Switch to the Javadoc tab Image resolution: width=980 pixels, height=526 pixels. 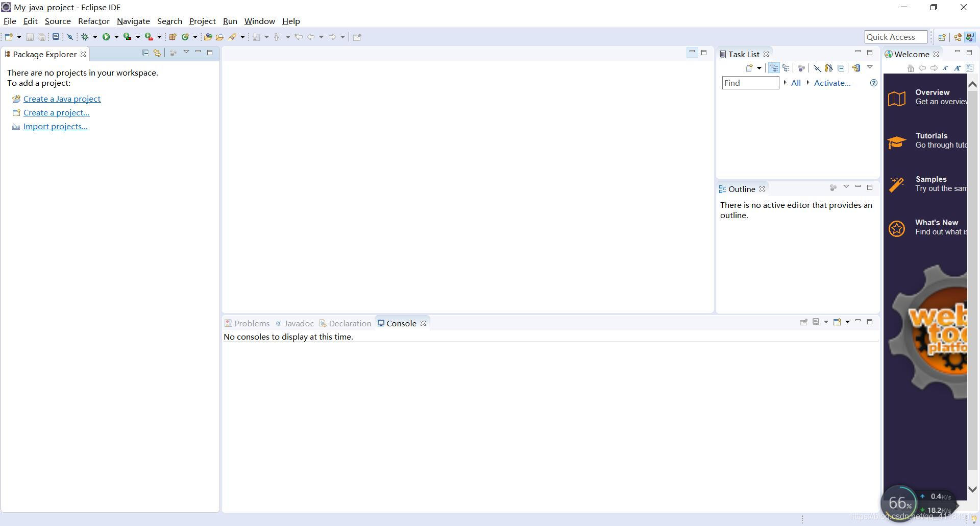pyautogui.click(x=295, y=323)
